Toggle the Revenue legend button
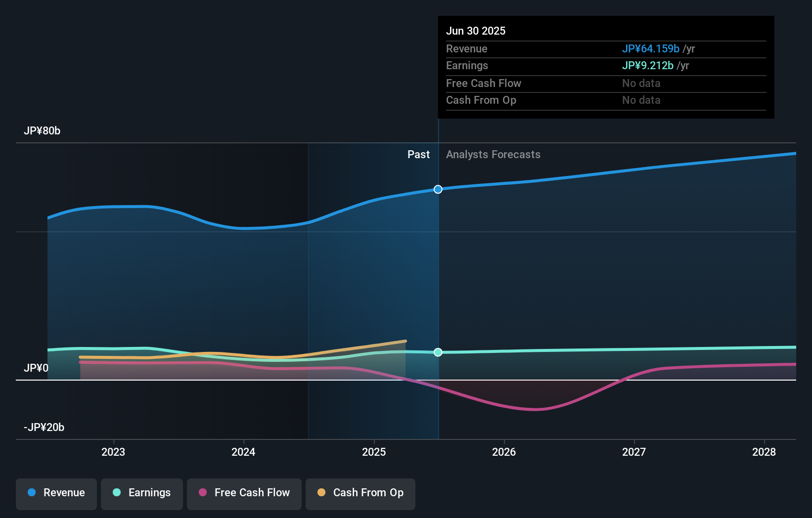812x518 pixels. pos(56,494)
